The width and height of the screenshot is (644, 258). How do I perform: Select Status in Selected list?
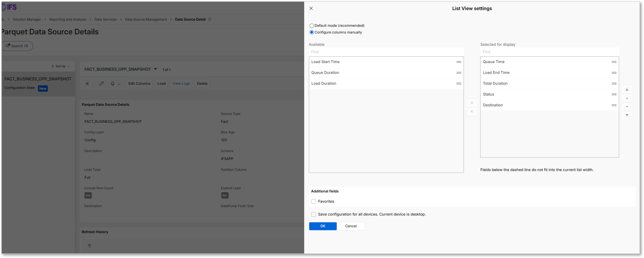pos(549,94)
